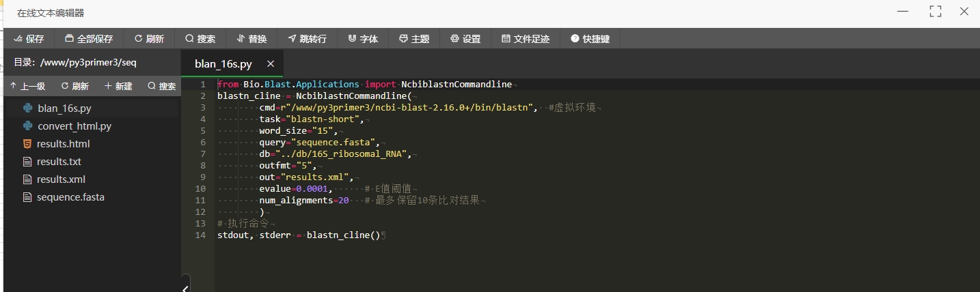
Task: Select sequence.fasta in the file list
Action: click(x=70, y=197)
